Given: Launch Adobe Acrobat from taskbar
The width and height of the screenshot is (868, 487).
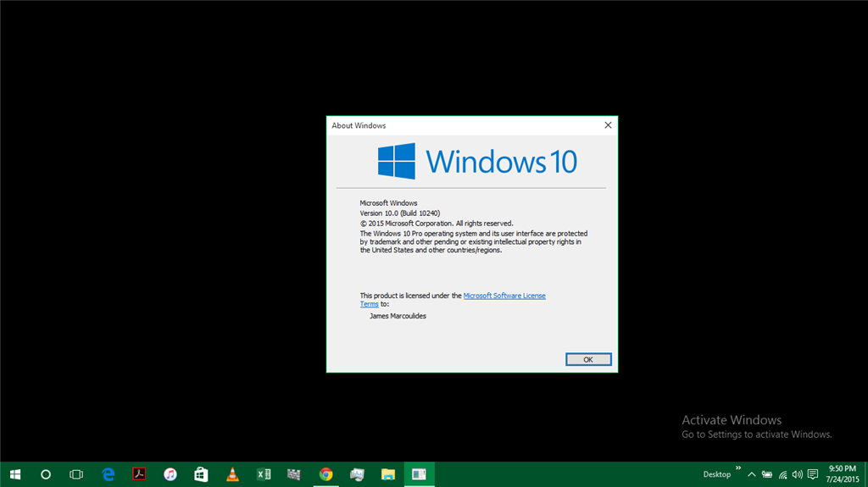Looking at the screenshot, I should 139,474.
